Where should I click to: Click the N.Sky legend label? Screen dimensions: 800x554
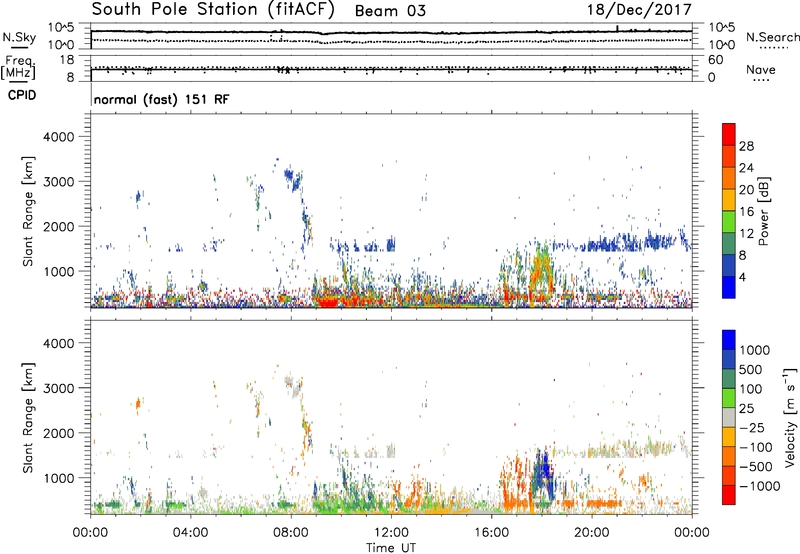point(19,37)
